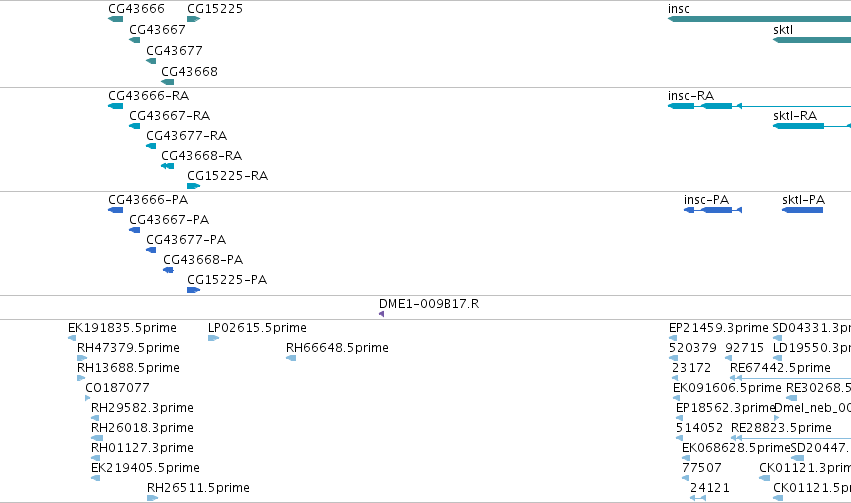This screenshot has height=503, width=851.
Task: Select the RH66648.5prime EST glyph
Action: click(291, 358)
